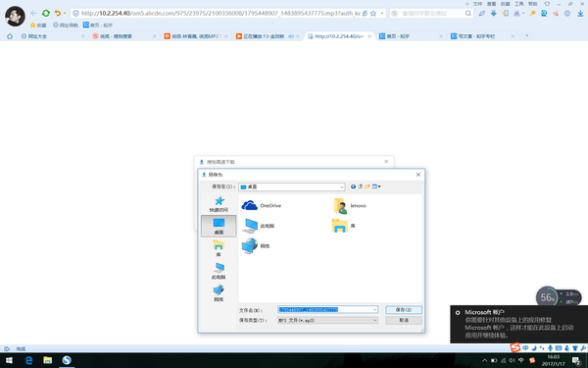This screenshot has height=368, width=588.
Task: Select the lenovo user folder icon
Action: (340, 206)
